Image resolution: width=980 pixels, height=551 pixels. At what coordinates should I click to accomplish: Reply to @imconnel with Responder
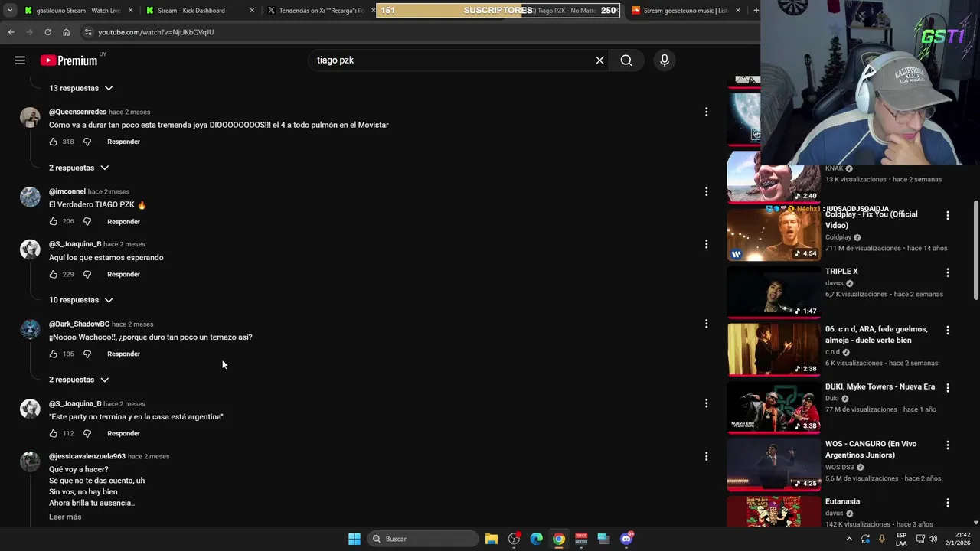click(x=123, y=221)
